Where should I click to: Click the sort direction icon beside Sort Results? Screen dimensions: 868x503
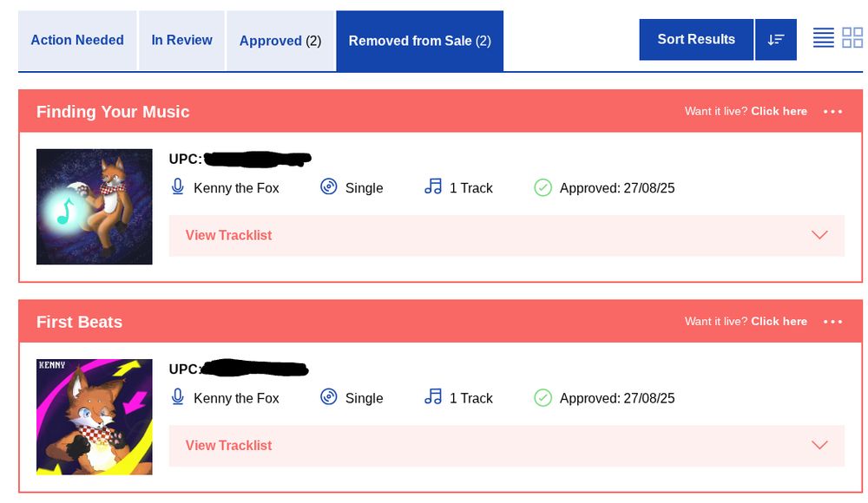pos(775,39)
